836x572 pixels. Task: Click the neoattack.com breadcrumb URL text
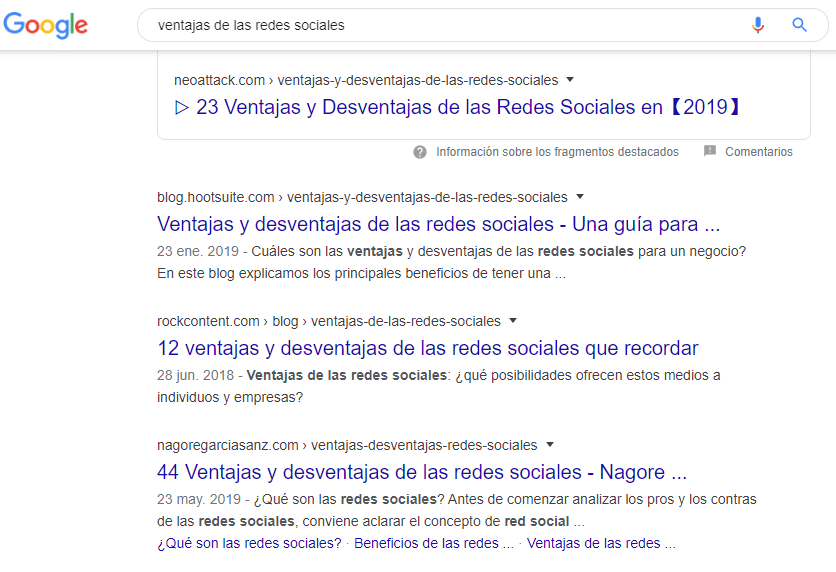point(366,80)
